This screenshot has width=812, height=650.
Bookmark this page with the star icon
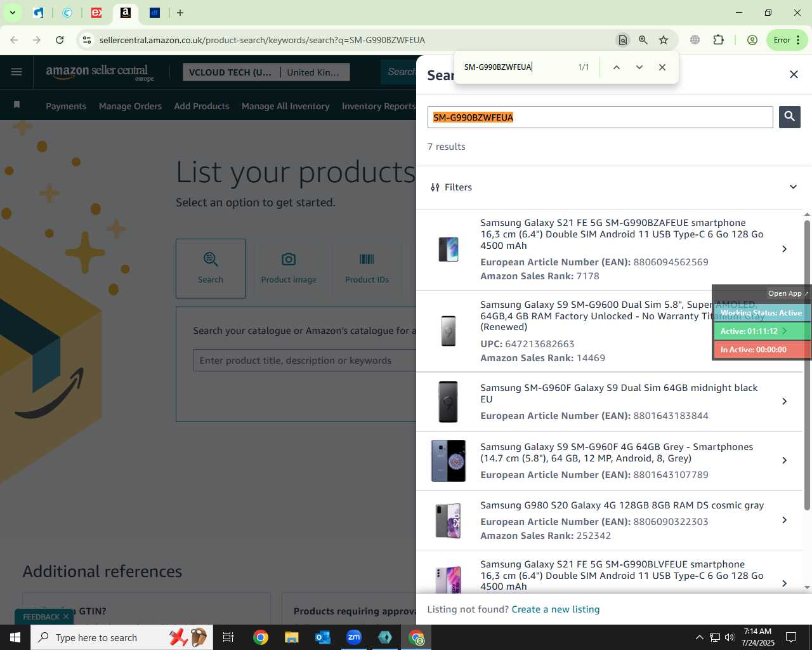point(664,40)
